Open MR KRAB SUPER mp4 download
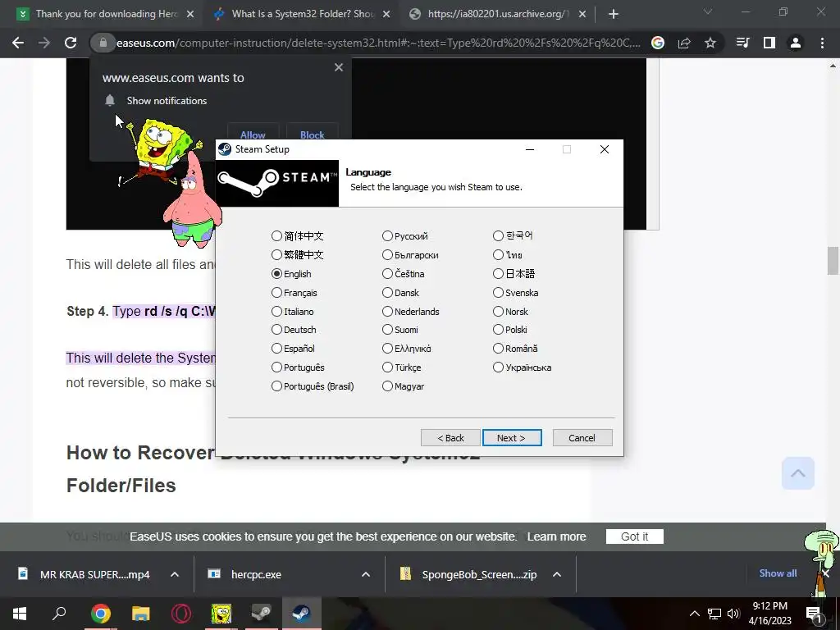 pos(95,574)
